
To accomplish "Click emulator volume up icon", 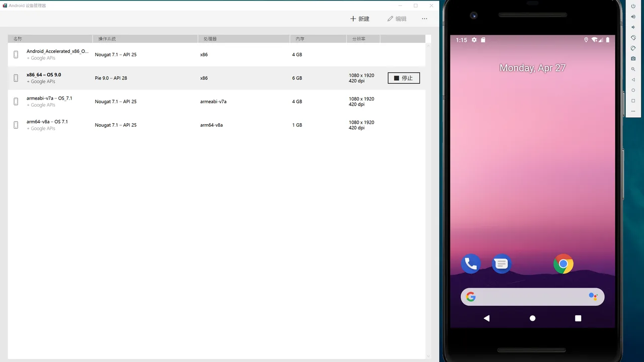I will tap(633, 17).
